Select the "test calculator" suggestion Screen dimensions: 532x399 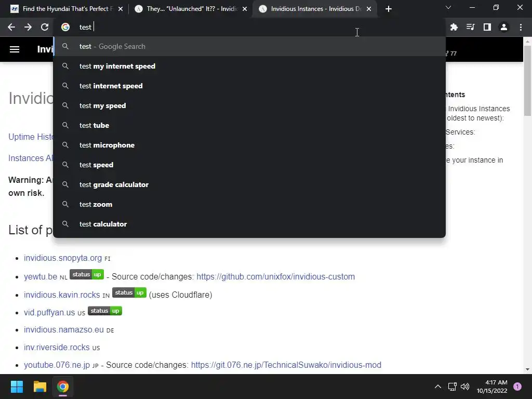(249, 224)
